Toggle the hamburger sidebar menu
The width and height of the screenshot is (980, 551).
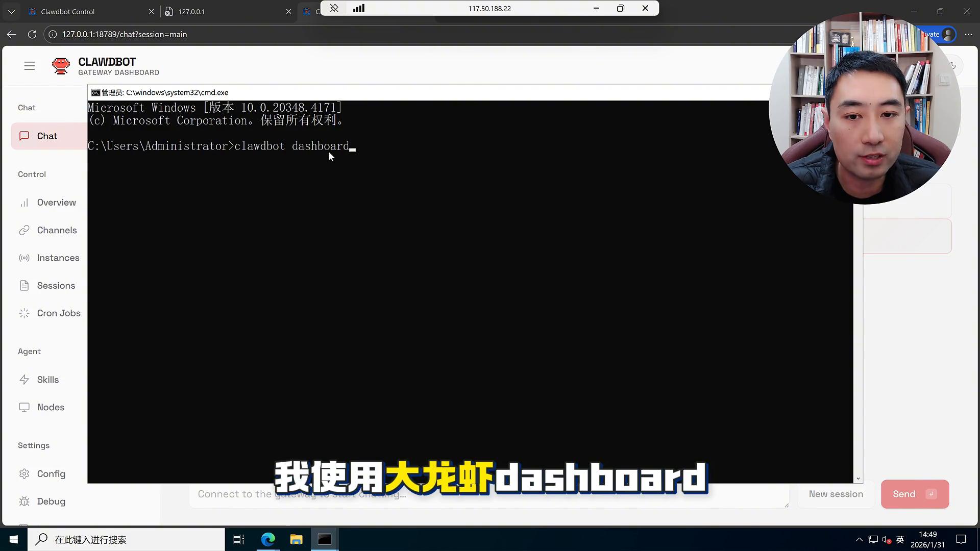pos(30,66)
